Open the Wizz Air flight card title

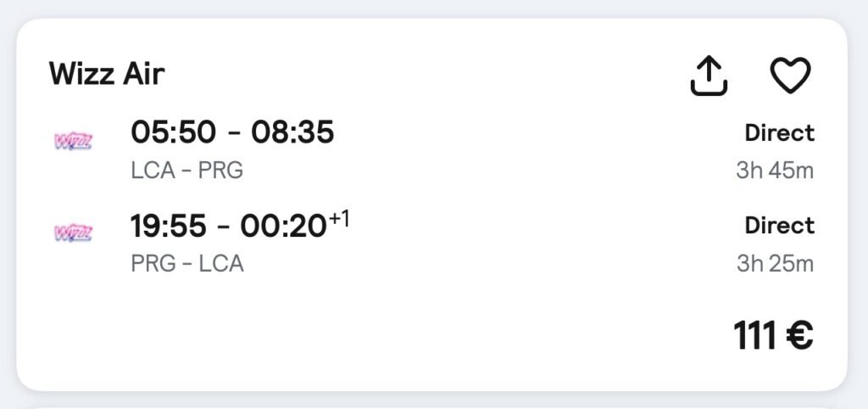pyautogui.click(x=107, y=74)
